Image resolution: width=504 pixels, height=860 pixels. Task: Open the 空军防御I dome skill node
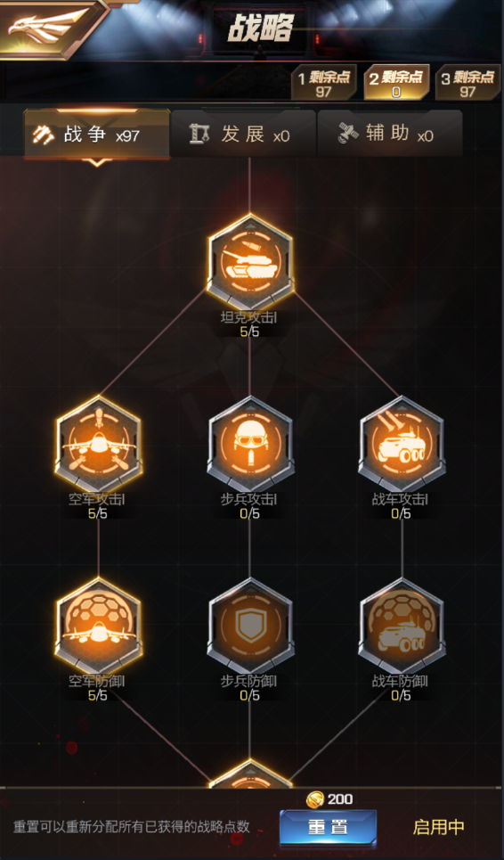point(99,627)
